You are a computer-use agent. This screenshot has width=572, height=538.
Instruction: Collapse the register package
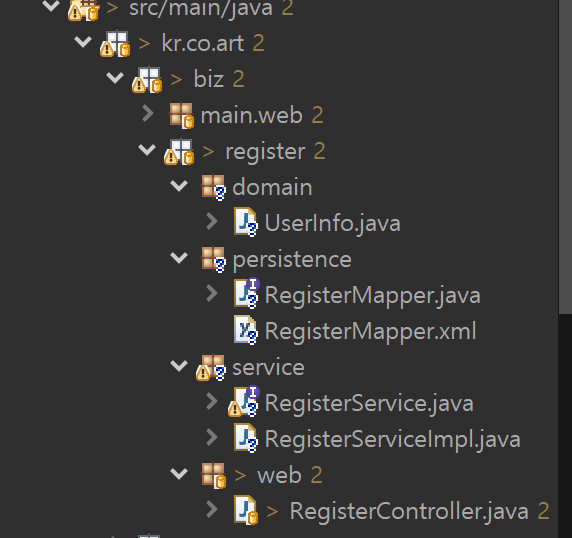point(147,149)
